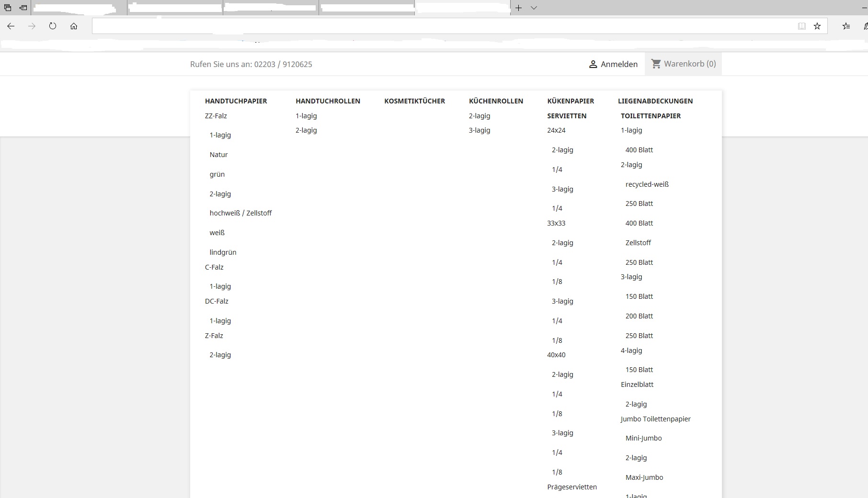Open 40x40 Servietten size
Image resolution: width=868 pixels, height=498 pixels.
(x=556, y=355)
